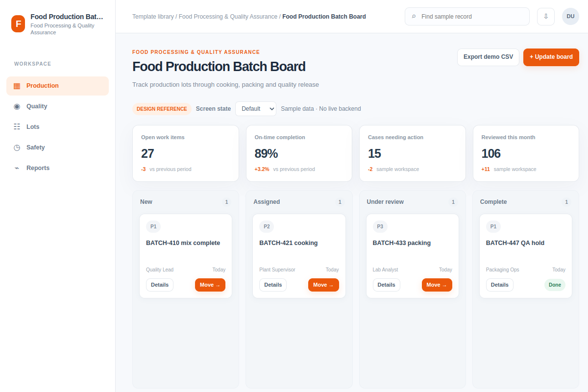
Task: Click the 'Packaging Ops' assignee text
Action: pyautogui.click(x=503, y=269)
